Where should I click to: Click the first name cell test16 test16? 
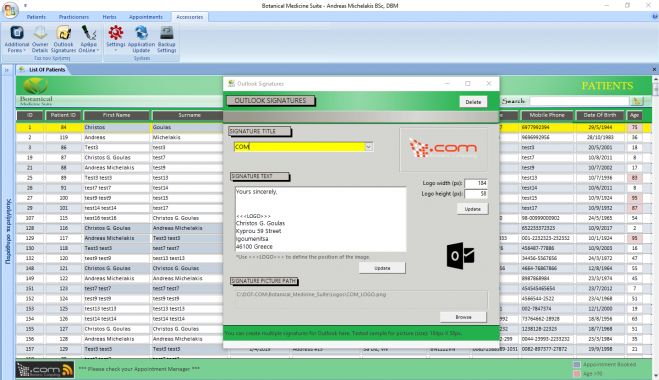point(116,218)
